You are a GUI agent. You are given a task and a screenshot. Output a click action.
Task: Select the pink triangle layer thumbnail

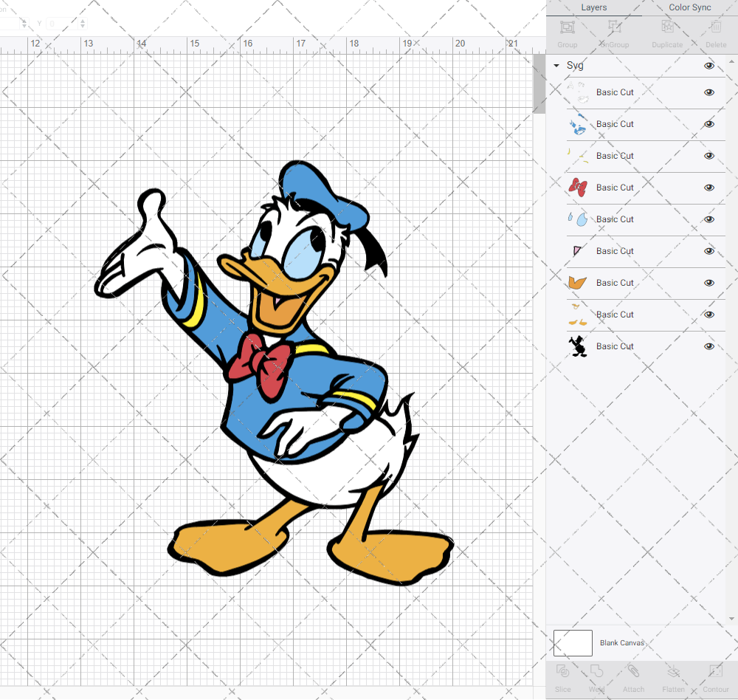(577, 250)
